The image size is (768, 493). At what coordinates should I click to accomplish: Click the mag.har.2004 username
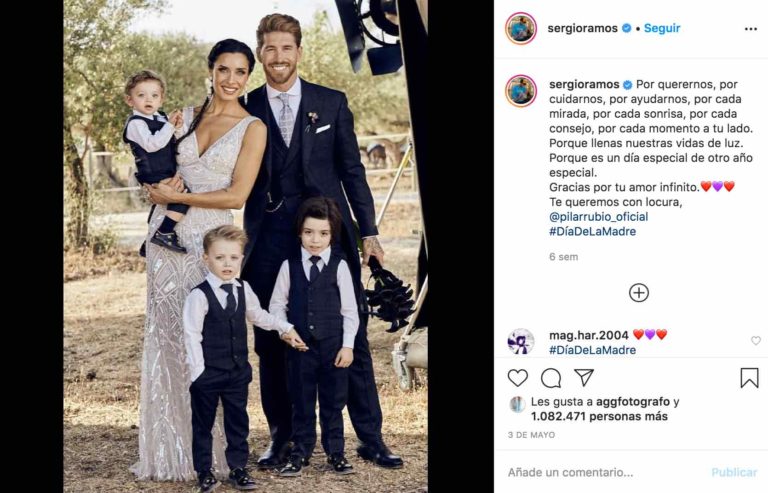point(589,335)
